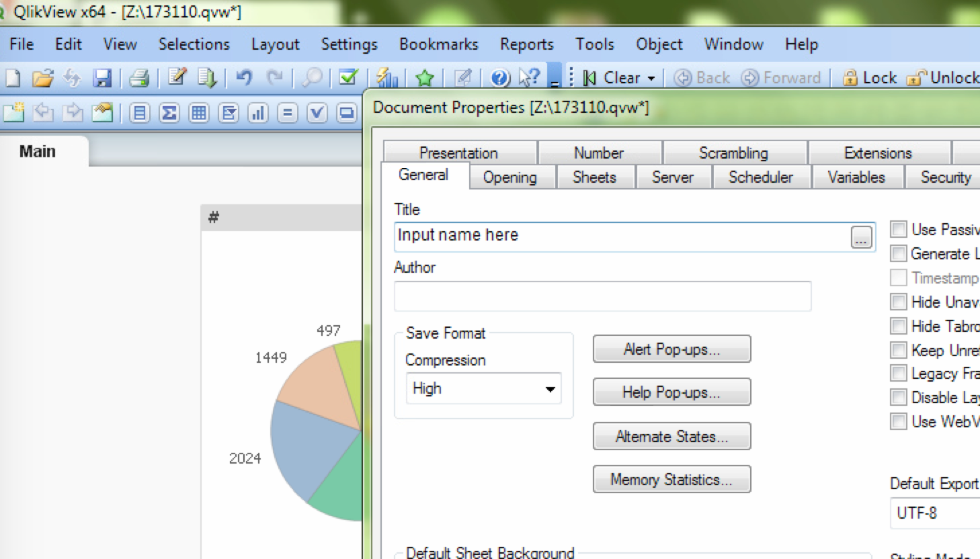
Task: Click the Alert Pop-ups... button
Action: tap(671, 349)
